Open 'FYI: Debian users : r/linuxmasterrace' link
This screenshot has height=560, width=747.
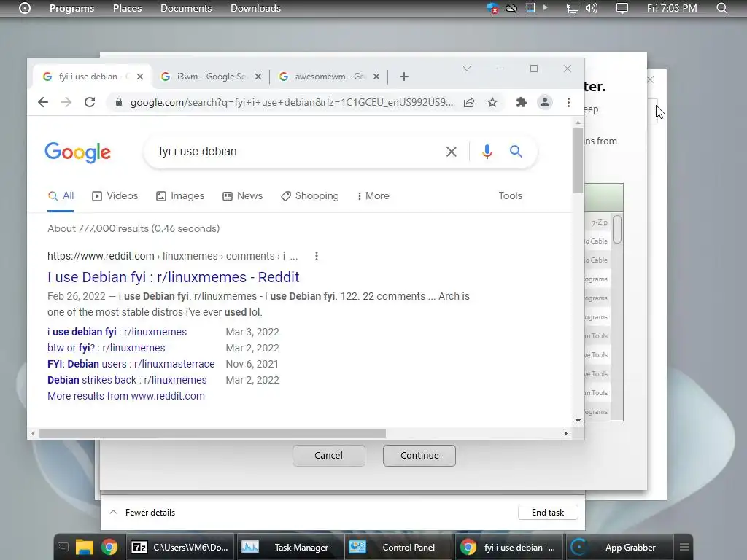point(131,364)
